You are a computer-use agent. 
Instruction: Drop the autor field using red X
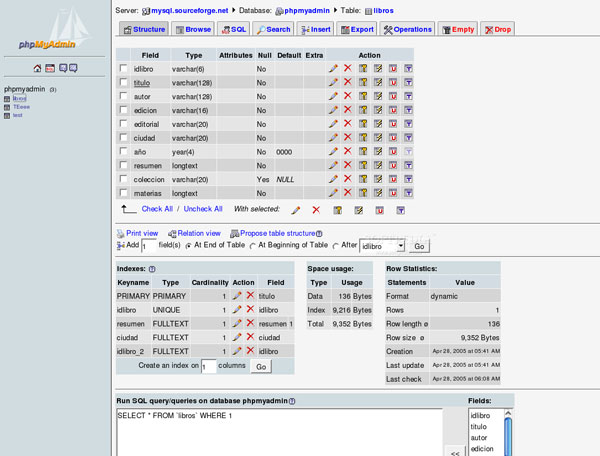tap(348, 96)
